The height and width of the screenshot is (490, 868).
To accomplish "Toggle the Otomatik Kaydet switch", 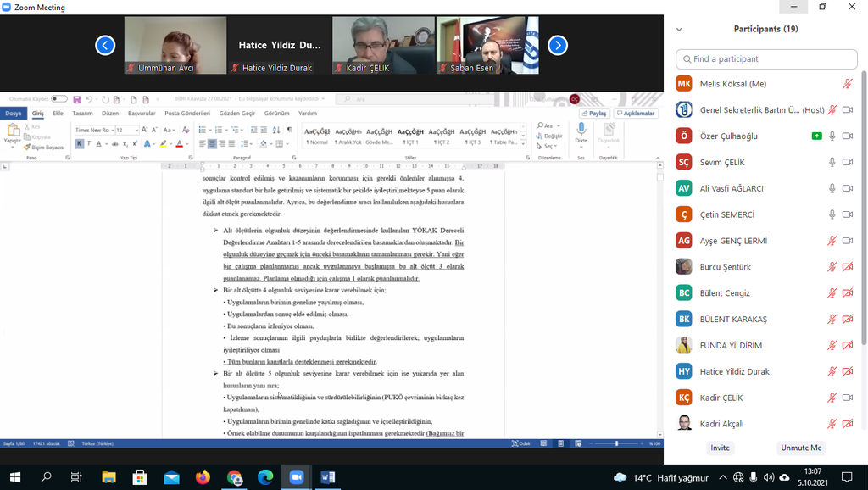I will click(x=59, y=99).
